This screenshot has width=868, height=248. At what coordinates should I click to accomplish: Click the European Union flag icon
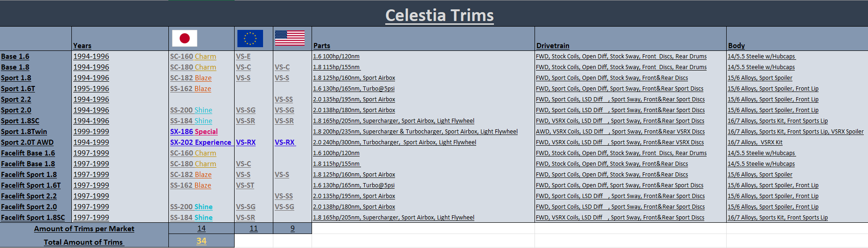coord(250,38)
